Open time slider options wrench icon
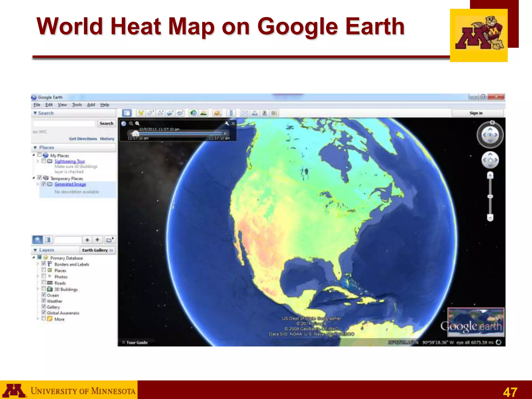Viewport: 532px width, 399px height. pyautogui.click(x=227, y=124)
